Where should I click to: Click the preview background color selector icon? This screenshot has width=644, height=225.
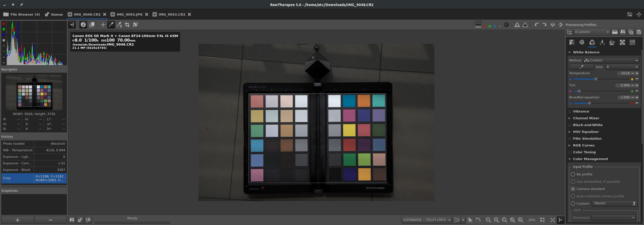(x=478, y=25)
